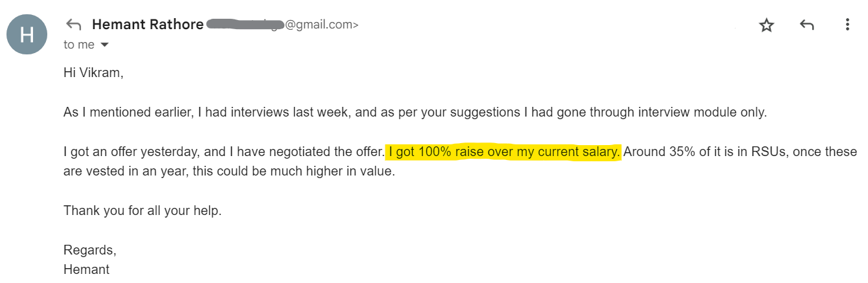The image size is (868, 283).
Task: Click the yellow highlighted 100% raise sentence
Action: tap(504, 153)
